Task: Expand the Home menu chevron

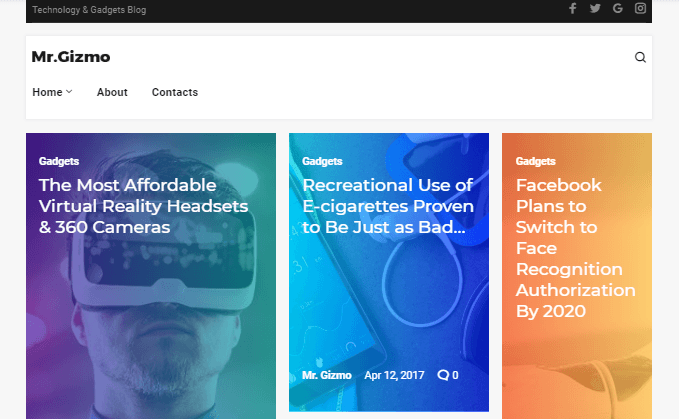Action: pyautogui.click(x=69, y=92)
